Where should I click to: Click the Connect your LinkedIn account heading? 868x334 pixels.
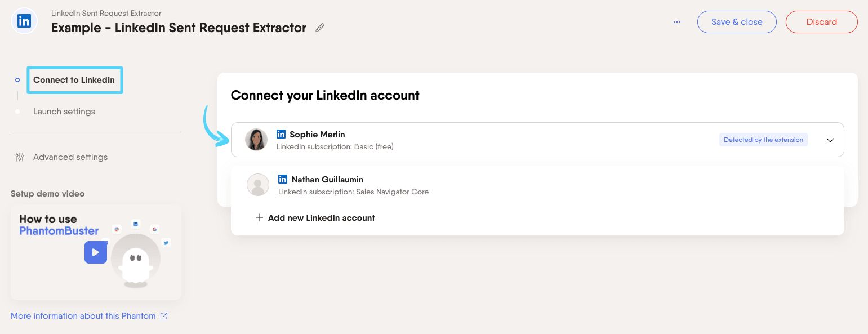point(325,95)
